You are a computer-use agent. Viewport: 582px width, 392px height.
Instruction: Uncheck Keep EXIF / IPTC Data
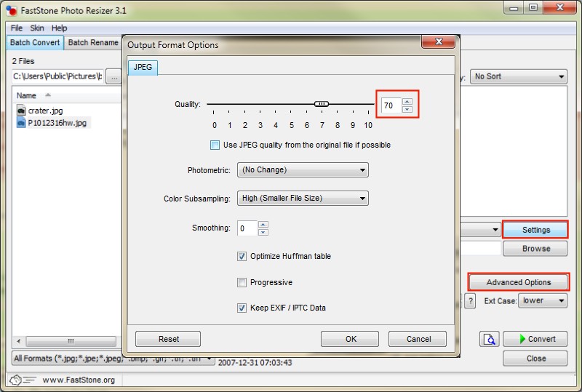point(242,308)
